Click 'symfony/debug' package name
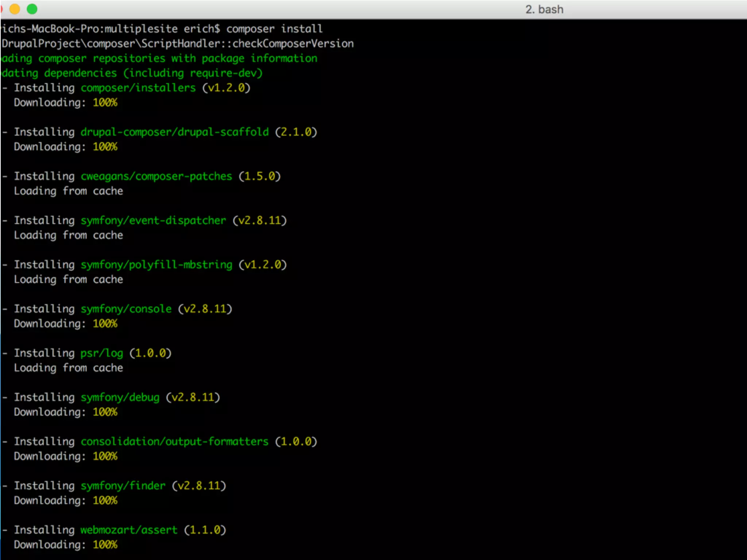747x560 pixels. click(x=120, y=397)
